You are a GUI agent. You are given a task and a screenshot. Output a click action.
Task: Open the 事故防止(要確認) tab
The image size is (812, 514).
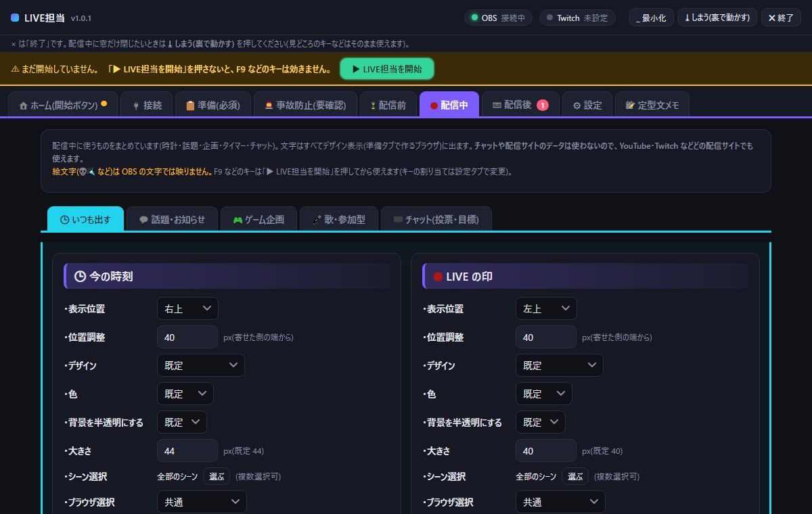pos(305,105)
